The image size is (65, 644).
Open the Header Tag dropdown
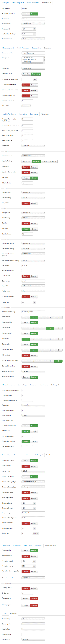pyautogui.click(x=33, y=629)
